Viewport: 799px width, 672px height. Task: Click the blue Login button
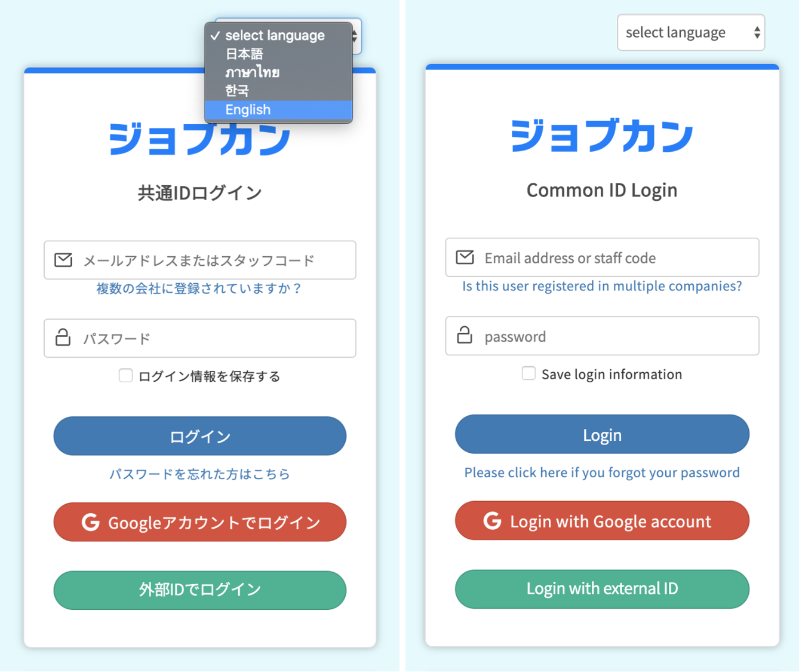coord(602,434)
